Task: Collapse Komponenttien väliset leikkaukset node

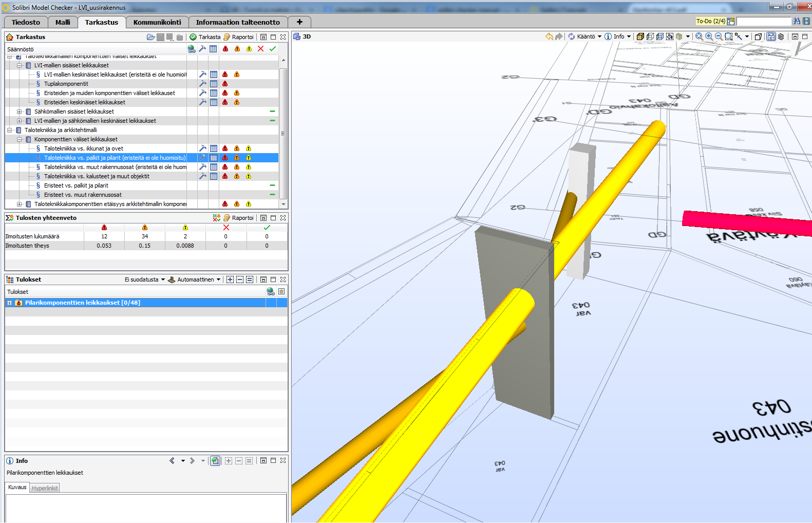Action: 20,139
